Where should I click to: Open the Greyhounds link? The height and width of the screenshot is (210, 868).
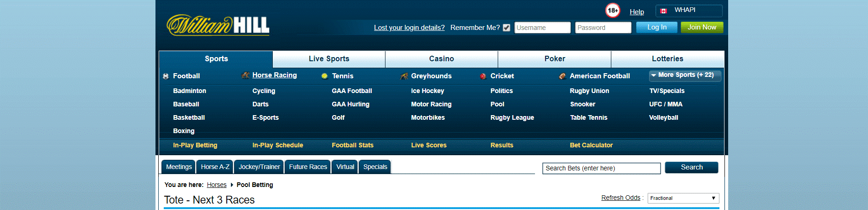[431, 76]
